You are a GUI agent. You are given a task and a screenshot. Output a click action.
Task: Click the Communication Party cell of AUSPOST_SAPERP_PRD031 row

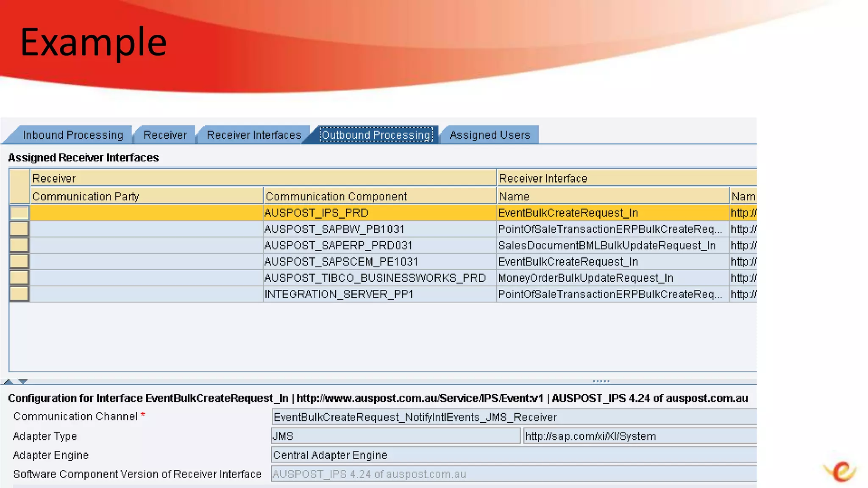[x=147, y=245]
